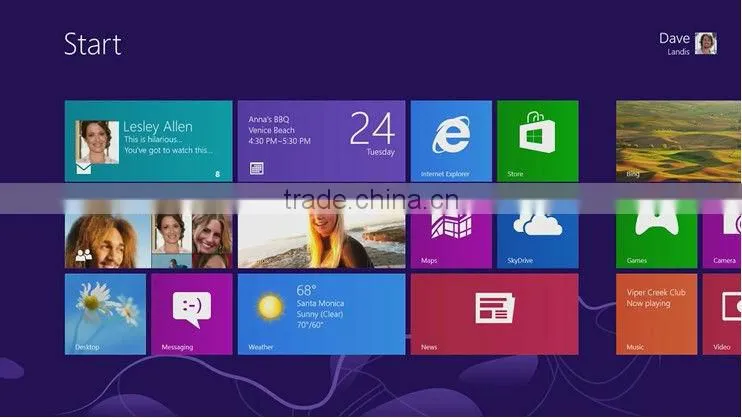Open the Santa Monica Weather tile
This screenshot has width=742, height=418.
321,314
